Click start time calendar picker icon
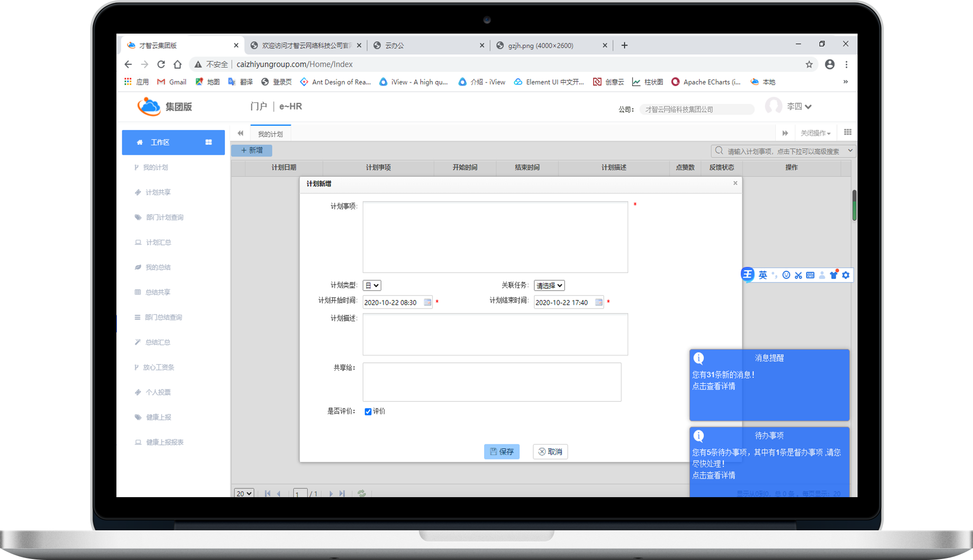The width and height of the screenshot is (973, 560). (427, 302)
